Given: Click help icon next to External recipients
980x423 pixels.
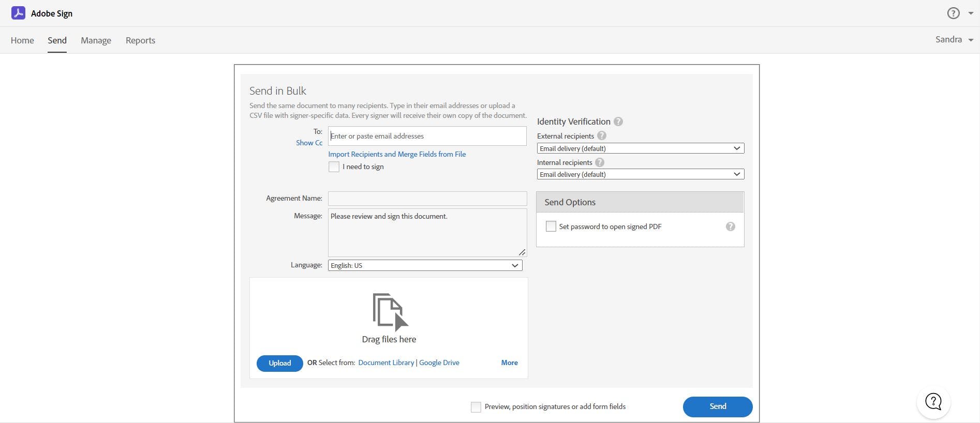Looking at the screenshot, I should point(601,136).
